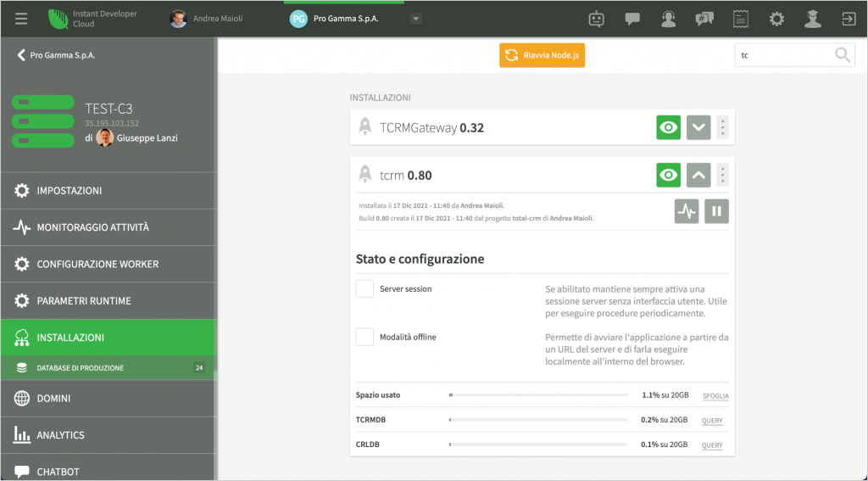Open the hashtag forum chat icon
Viewport: 868px width, 481px height.
click(x=704, y=19)
